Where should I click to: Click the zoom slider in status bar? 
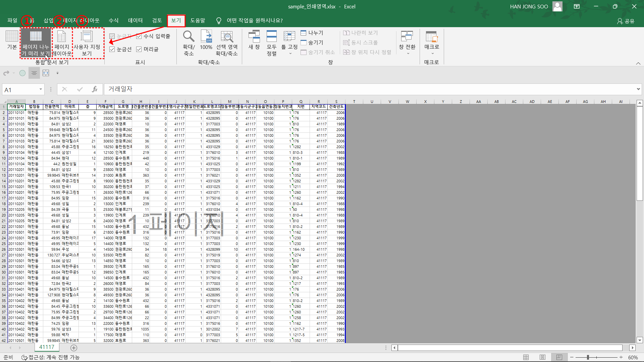(588, 357)
